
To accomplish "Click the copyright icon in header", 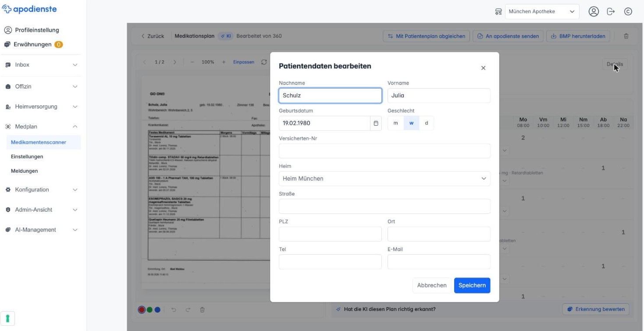I will 628,11.
